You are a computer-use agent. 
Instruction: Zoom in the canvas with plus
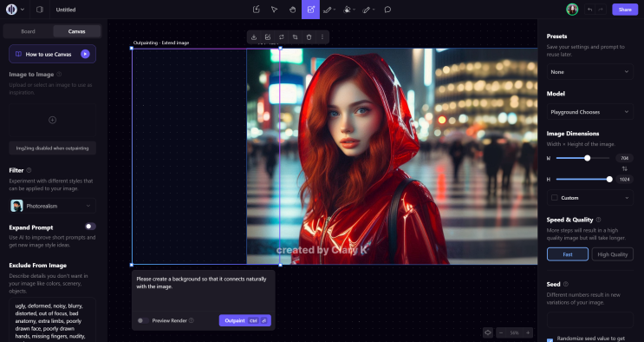pos(528,332)
